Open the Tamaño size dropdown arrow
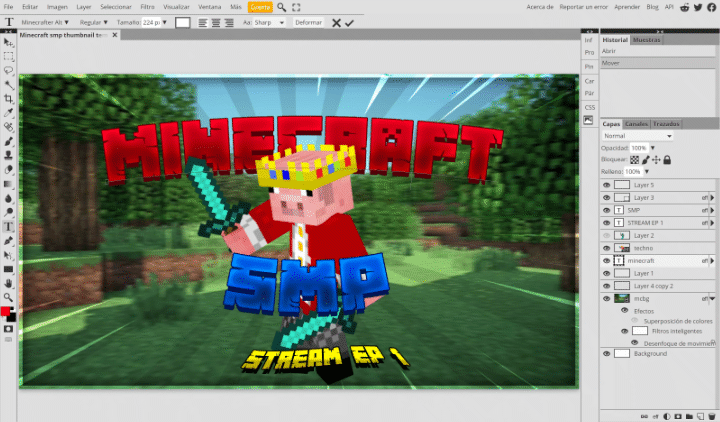The image size is (720, 422). coord(164,23)
